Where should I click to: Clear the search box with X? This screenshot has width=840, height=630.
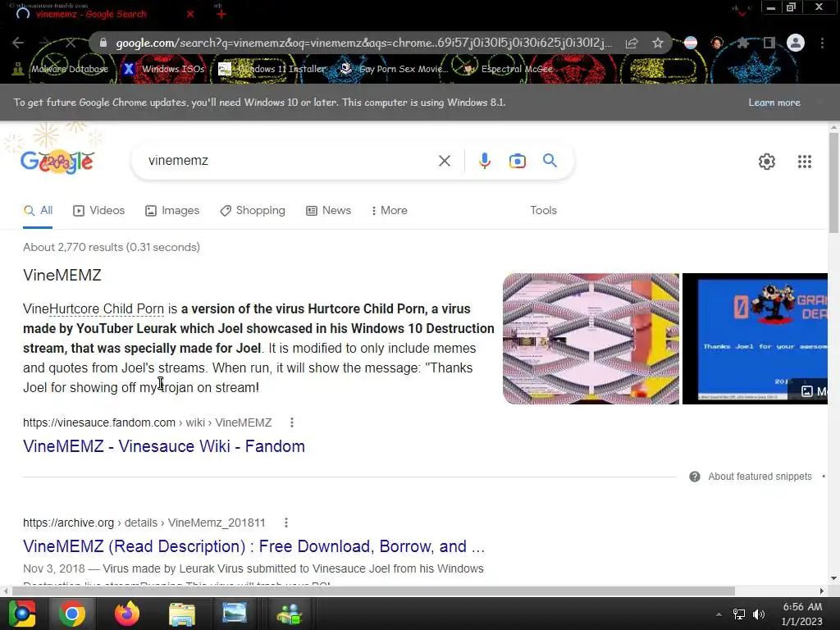click(x=444, y=161)
